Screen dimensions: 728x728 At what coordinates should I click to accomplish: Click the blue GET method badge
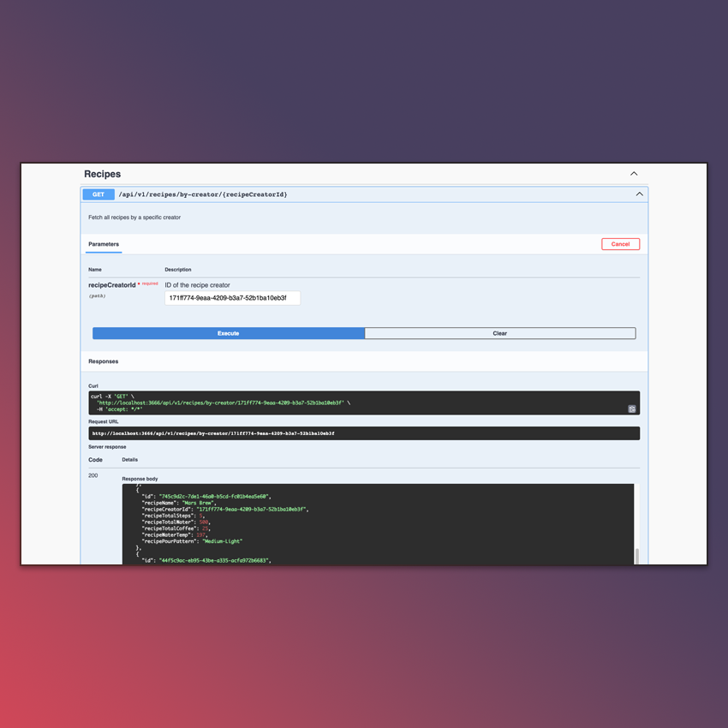tap(98, 194)
